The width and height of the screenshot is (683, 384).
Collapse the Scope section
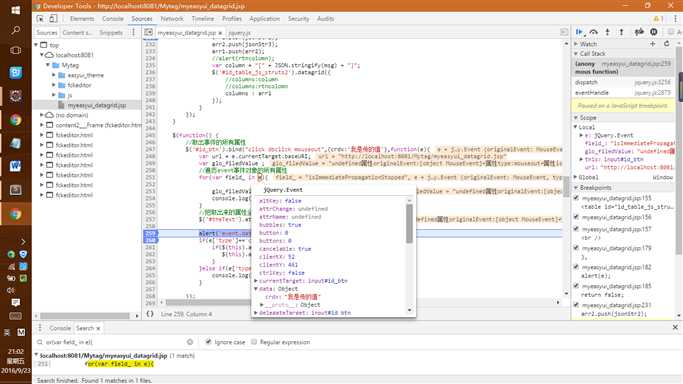(x=576, y=118)
